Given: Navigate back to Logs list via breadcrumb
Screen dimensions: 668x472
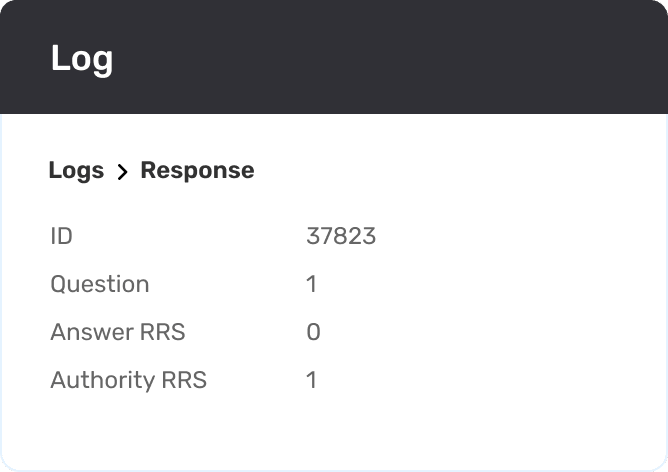Looking at the screenshot, I should [76, 170].
